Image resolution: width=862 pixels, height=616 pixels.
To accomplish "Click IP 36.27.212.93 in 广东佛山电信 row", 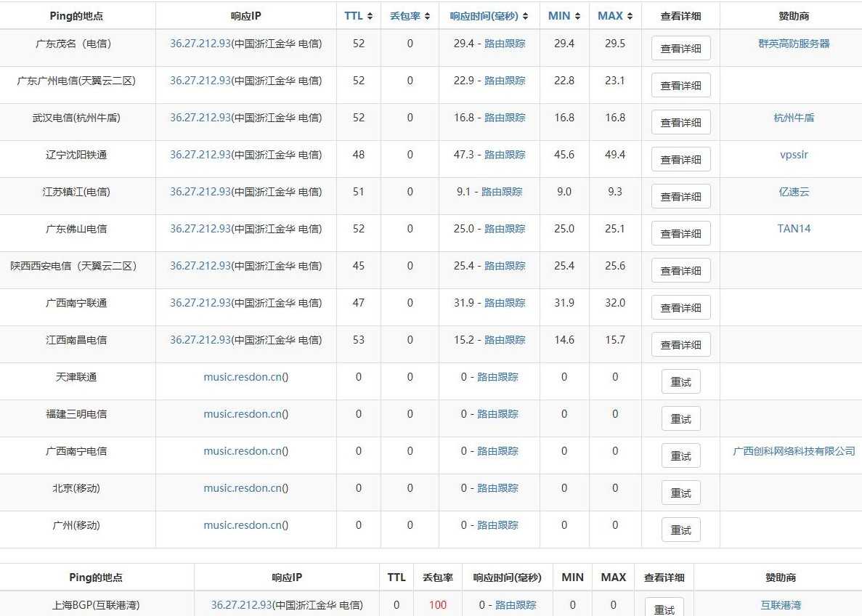I will point(200,229).
